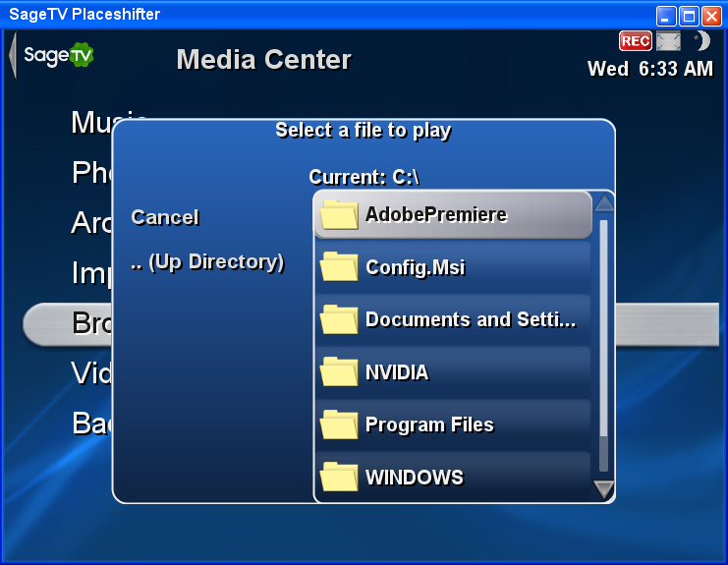Click the Documents and Settings folder icon
The height and width of the screenshot is (565, 728).
pyautogui.click(x=339, y=319)
